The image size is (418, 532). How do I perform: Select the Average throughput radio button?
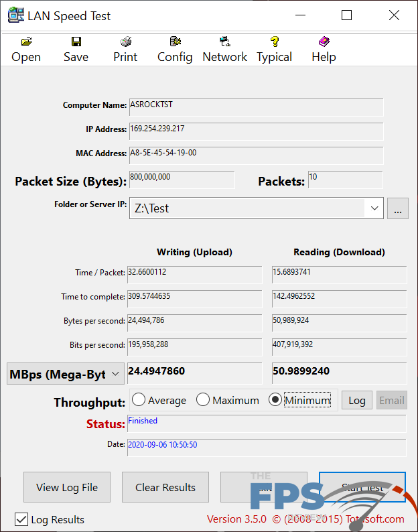(139, 400)
